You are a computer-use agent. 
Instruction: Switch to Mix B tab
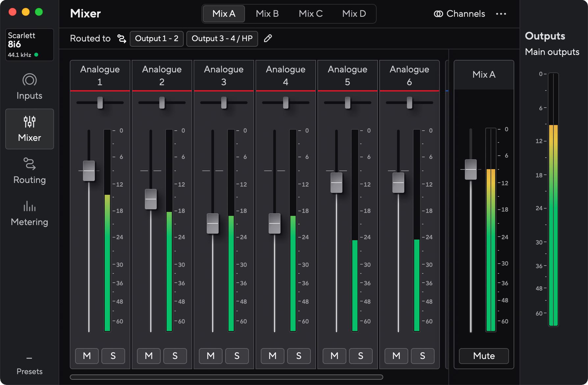click(x=267, y=14)
